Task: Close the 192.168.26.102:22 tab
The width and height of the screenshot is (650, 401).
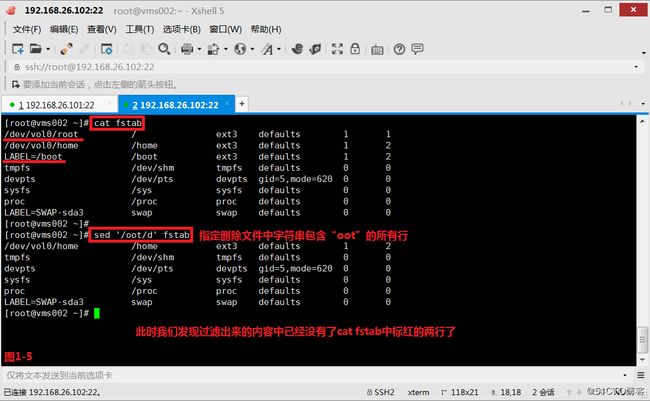Action: (x=227, y=104)
